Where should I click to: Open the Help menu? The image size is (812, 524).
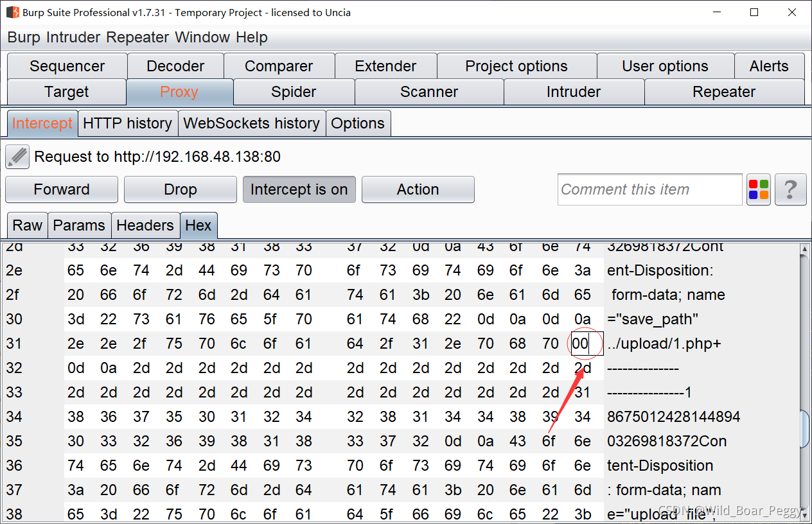click(252, 37)
